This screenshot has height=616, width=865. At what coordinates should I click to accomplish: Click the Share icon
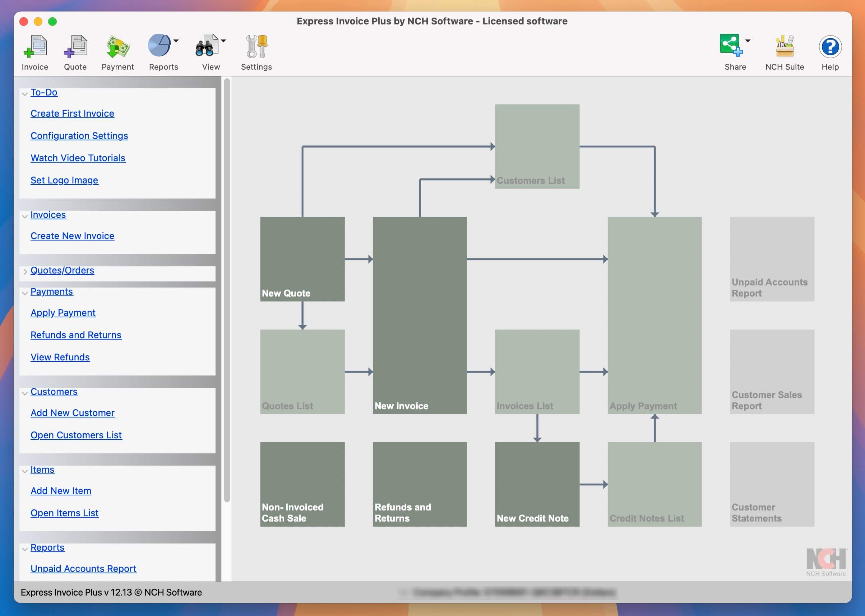click(x=731, y=45)
